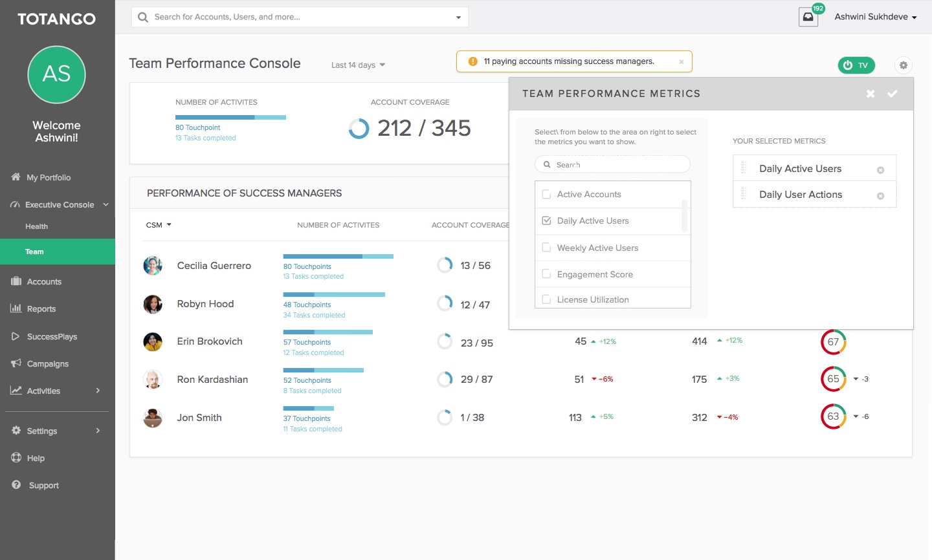The width and height of the screenshot is (932, 560).
Task: Open the Ashwini Sukhdeve user menu
Action: pos(875,17)
